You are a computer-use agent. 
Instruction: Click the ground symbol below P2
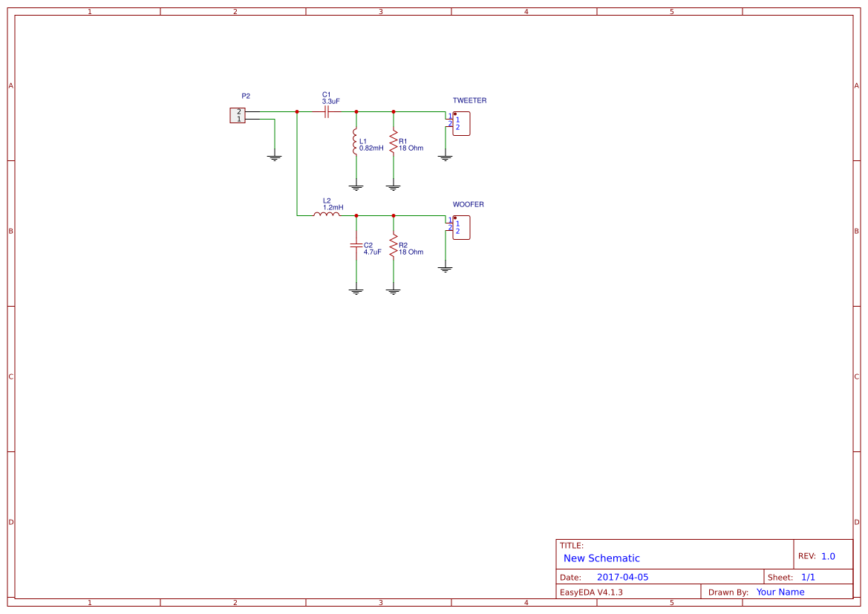click(x=274, y=156)
